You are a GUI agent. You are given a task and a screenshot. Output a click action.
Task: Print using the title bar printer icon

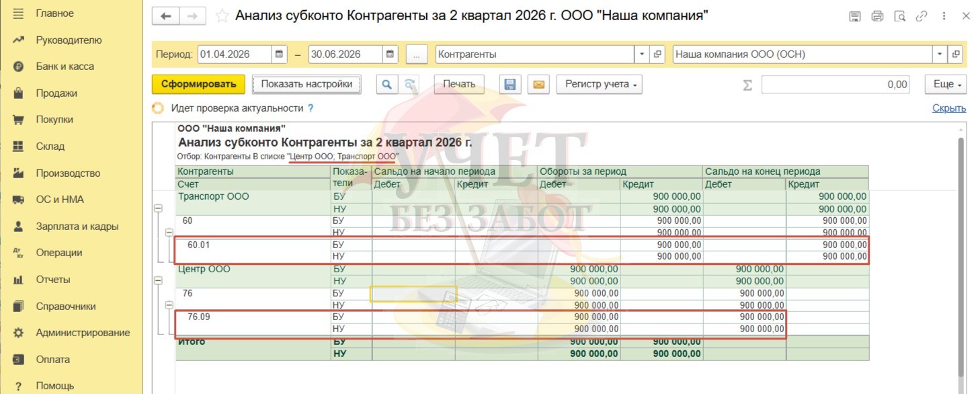[x=876, y=16]
